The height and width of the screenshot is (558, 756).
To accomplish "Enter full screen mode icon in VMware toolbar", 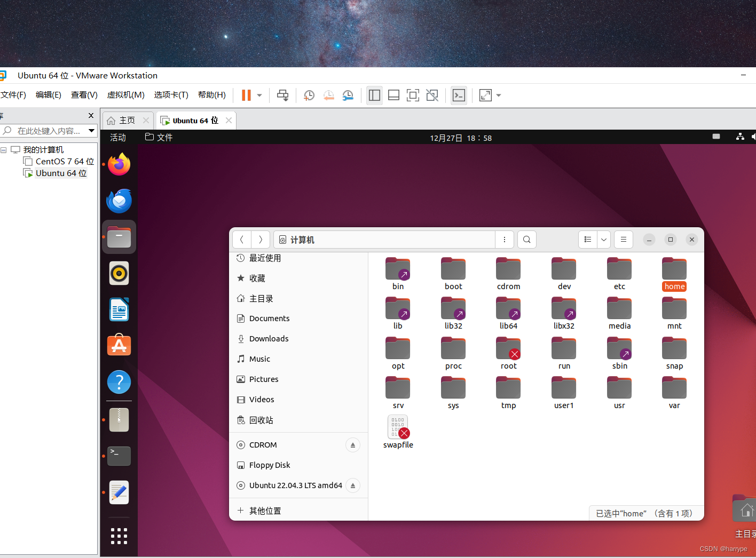I will [413, 95].
